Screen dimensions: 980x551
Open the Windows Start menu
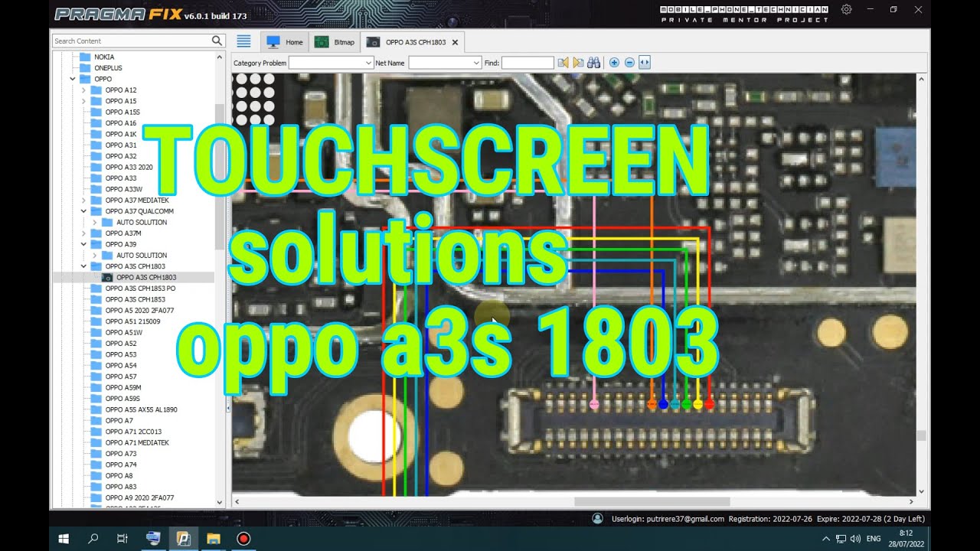64,539
